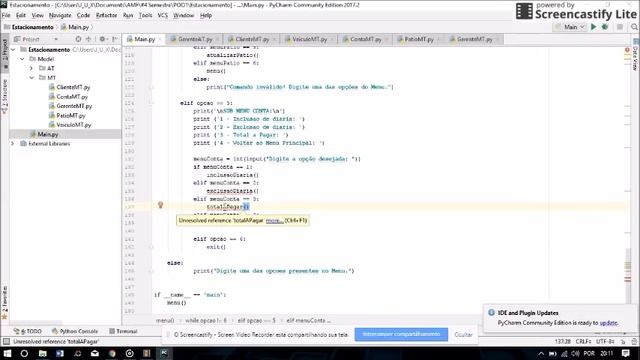The image size is (640, 360).
Task: Expand External Libraries node
Action: 13,144
